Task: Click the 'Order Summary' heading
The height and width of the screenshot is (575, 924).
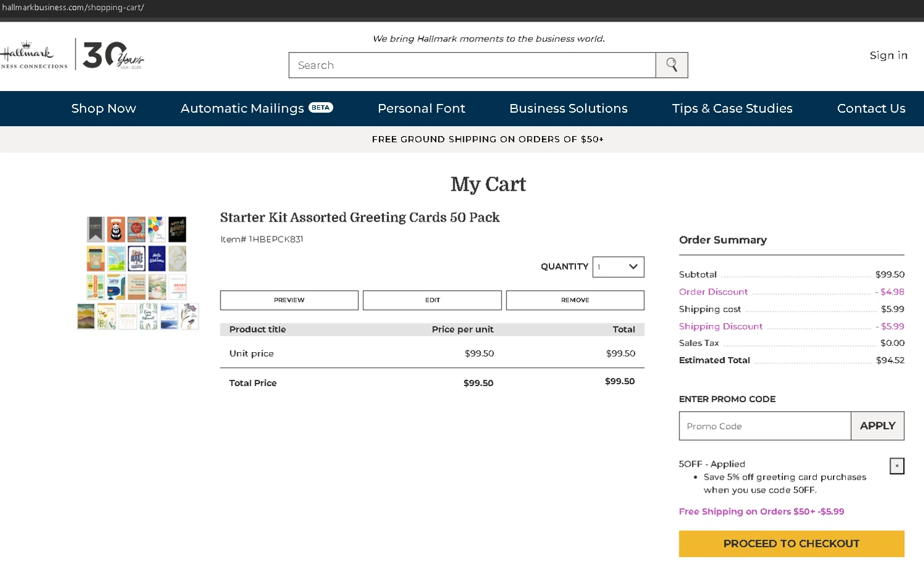Action: click(723, 240)
